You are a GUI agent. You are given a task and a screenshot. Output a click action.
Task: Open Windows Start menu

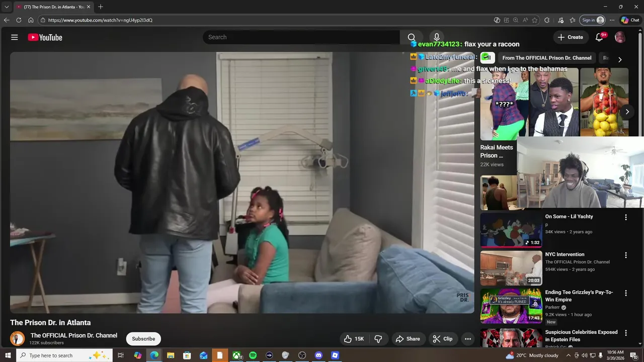8,355
